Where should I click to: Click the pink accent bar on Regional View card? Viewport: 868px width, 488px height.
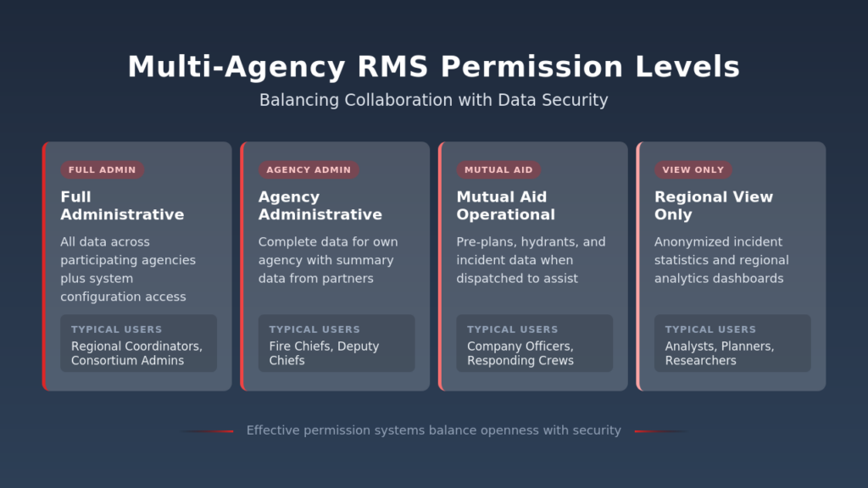(638, 265)
